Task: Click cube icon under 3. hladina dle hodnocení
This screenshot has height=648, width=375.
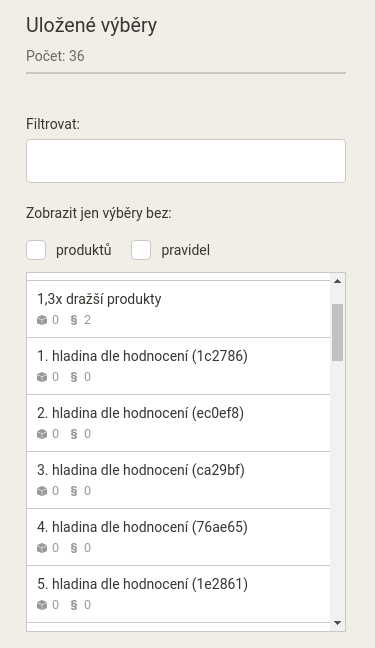Action: click(x=42, y=491)
